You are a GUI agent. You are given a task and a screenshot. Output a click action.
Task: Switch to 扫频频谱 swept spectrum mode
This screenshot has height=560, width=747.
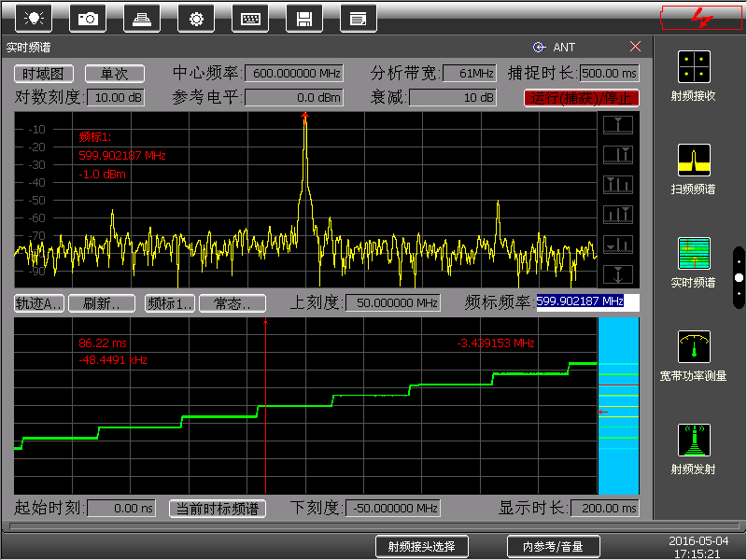pyautogui.click(x=694, y=169)
